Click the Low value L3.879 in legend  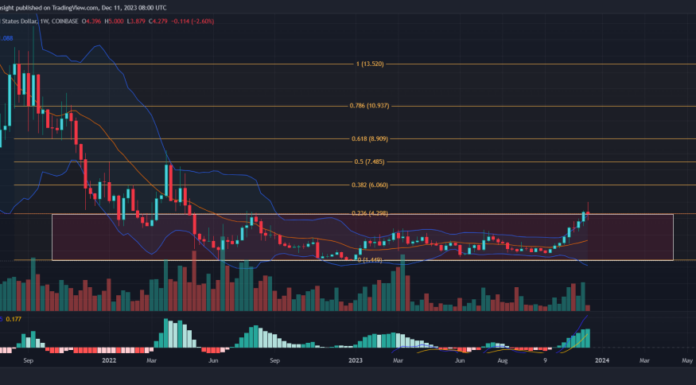(x=136, y=21)
